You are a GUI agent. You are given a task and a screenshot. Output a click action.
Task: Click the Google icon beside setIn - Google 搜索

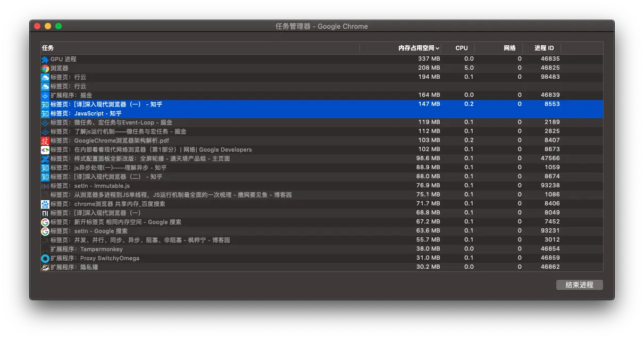[x=45, y=231]
